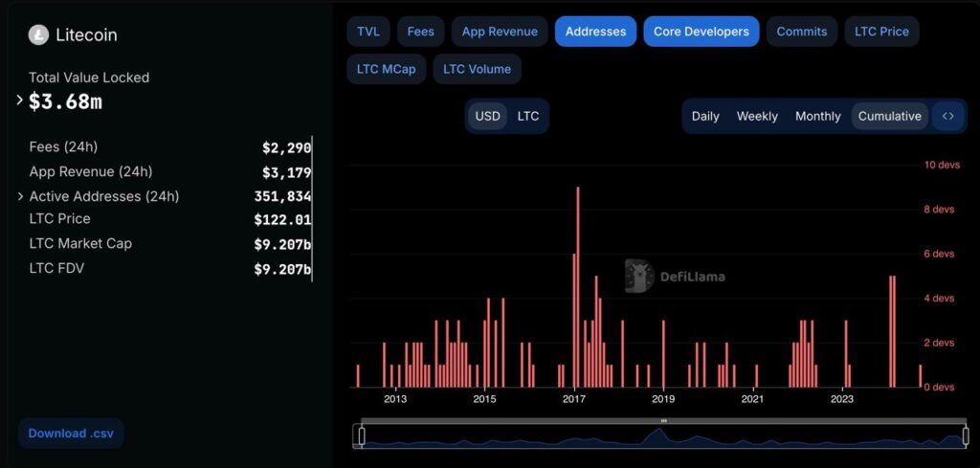Click the Fees (24h) value $2,290
This screenshot has width=980, height=468.
pyautogui.click(x=286, y=147)
